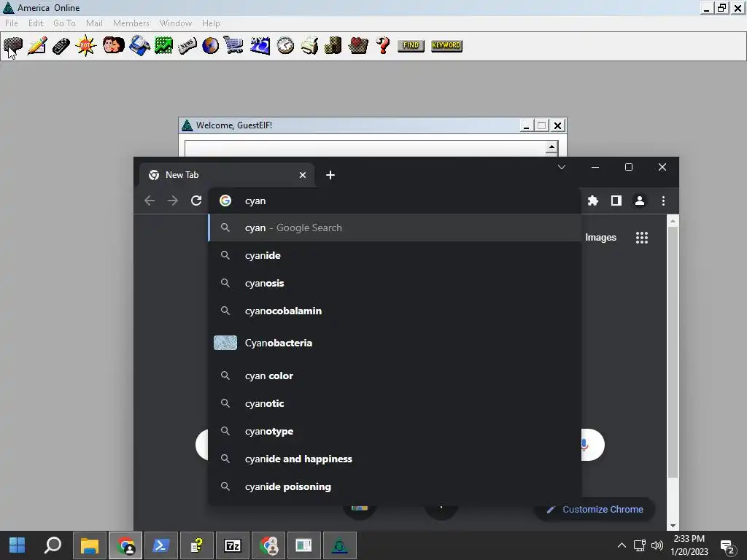The image size is (747, 560).
Task: Open the Personal Filing Cabinet icon
Action: point(333,46)
